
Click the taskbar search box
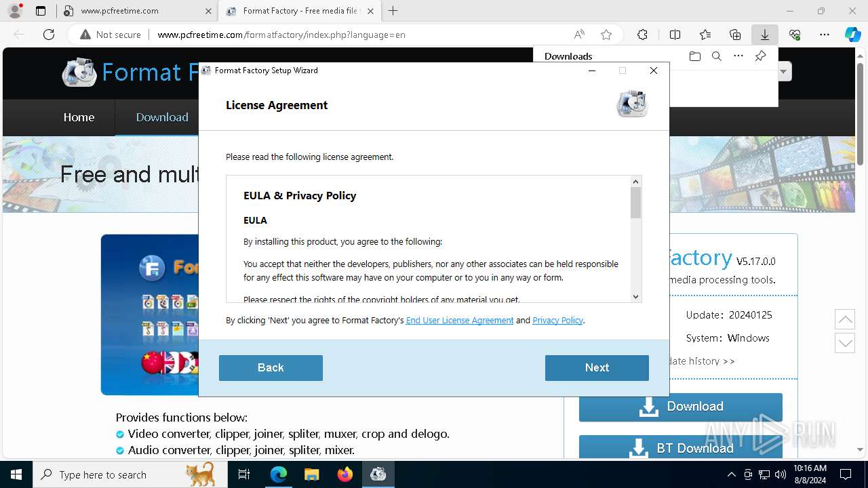(x=130, y=474)
